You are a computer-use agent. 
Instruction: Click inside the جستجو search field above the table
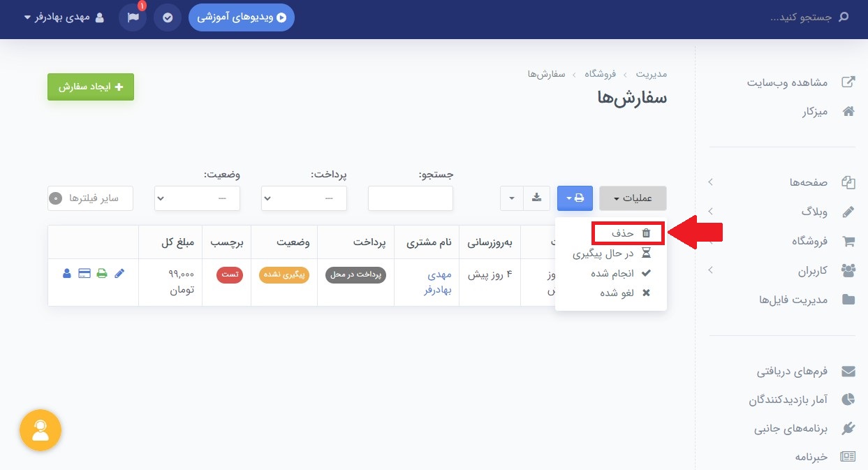point(411,198)
